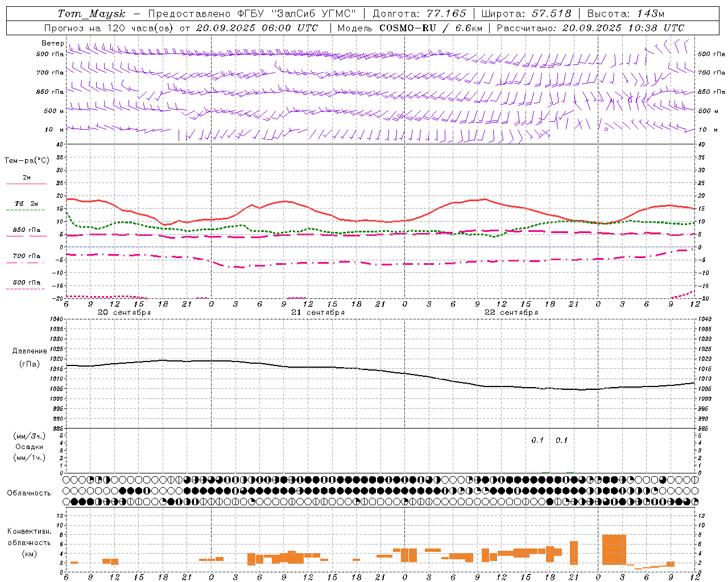Click the '(мм/1ч.)' precipitation unit label
The height and width of the screenshot is (582, 728).
point(30,458)
